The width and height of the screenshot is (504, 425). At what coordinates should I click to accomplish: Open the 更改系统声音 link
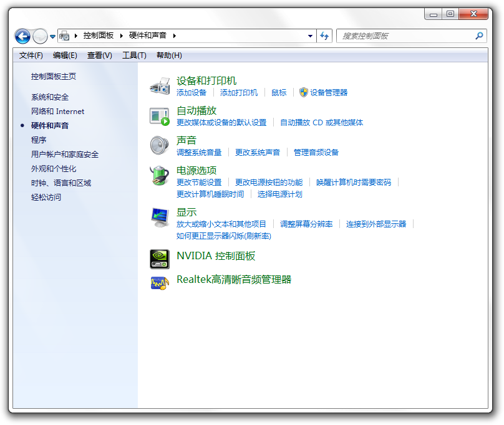[x=258, y=153]
